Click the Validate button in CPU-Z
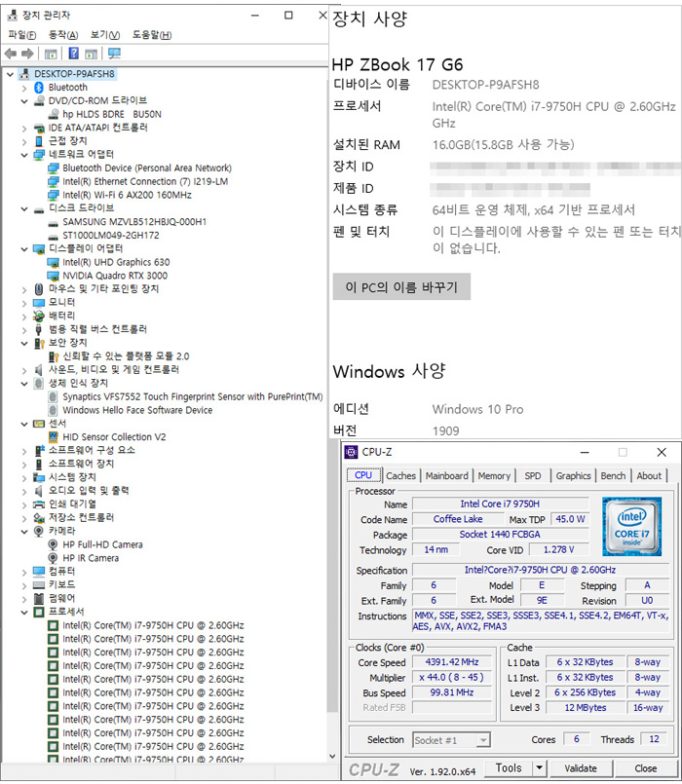Screen dimensions: 682x784 [x=581, y=768]
